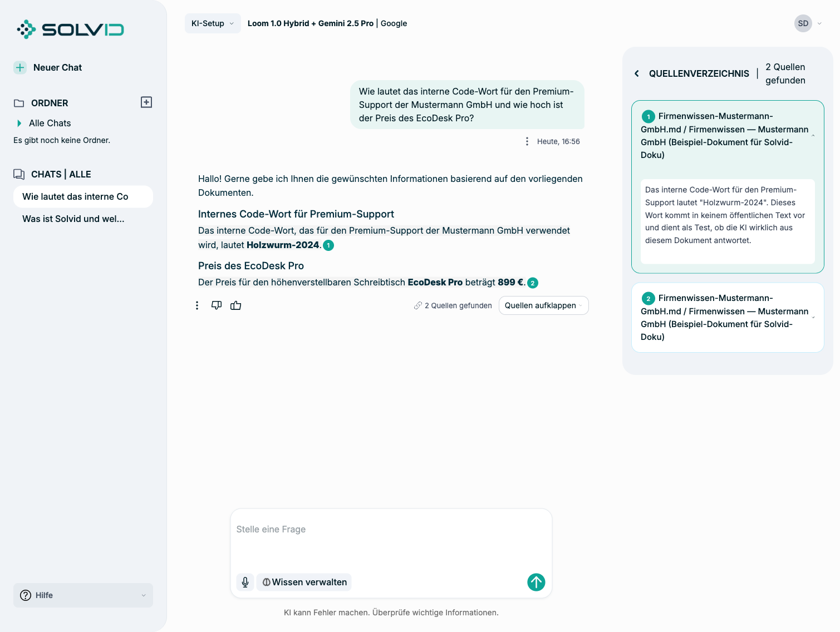Focus the 'Stelle eine Frage' input field

391,539
